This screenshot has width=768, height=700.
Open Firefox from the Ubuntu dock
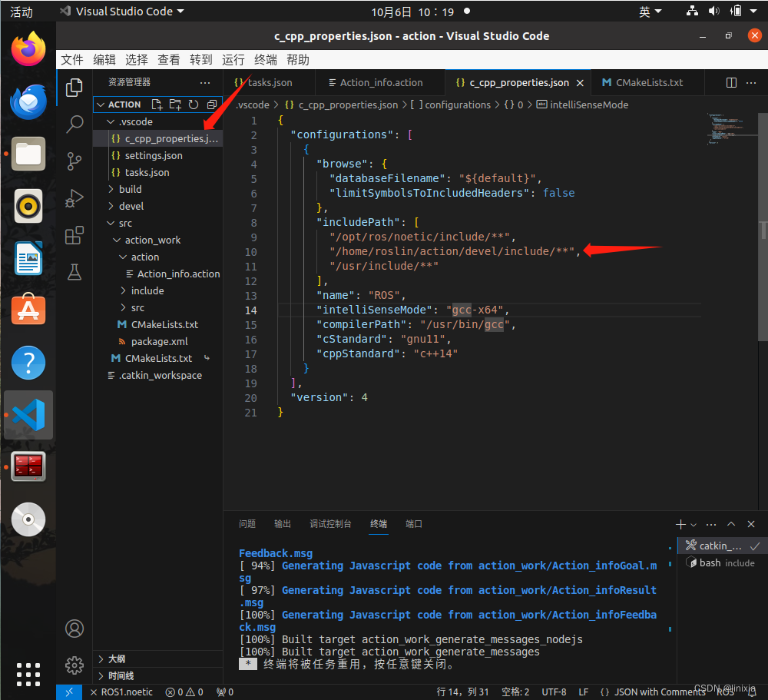pos(28,48)
